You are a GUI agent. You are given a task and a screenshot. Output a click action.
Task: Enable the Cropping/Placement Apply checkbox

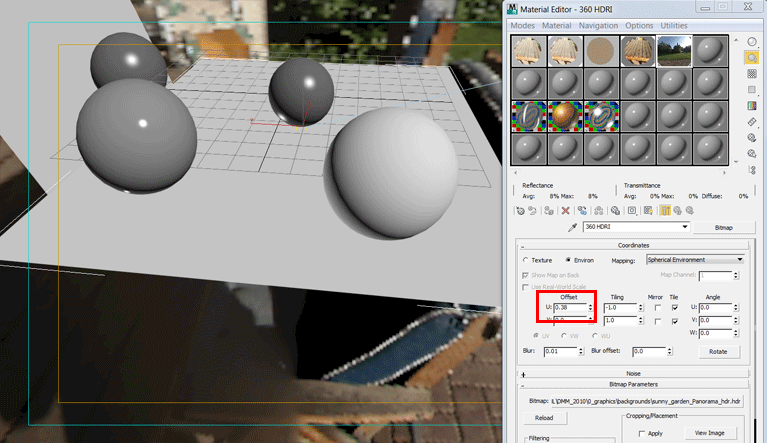[642, 434]
